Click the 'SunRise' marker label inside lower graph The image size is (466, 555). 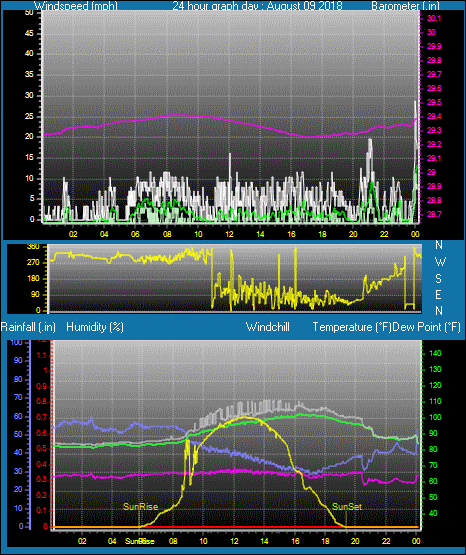click(x=140, y=507)
